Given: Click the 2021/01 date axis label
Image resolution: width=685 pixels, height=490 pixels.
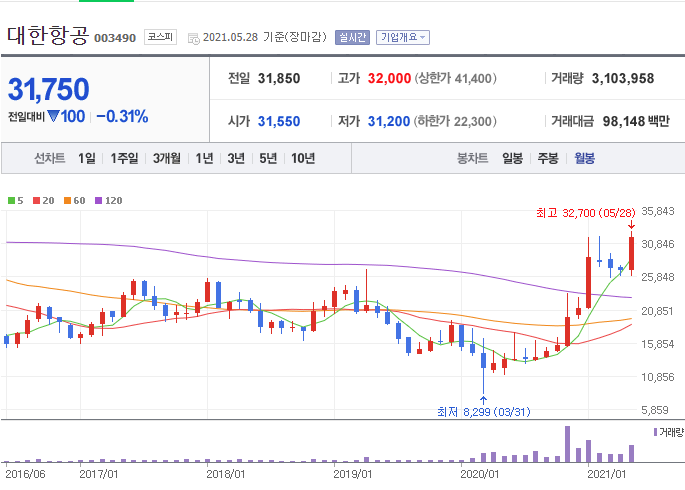Looking at the screenshot, I should point(607,474).
